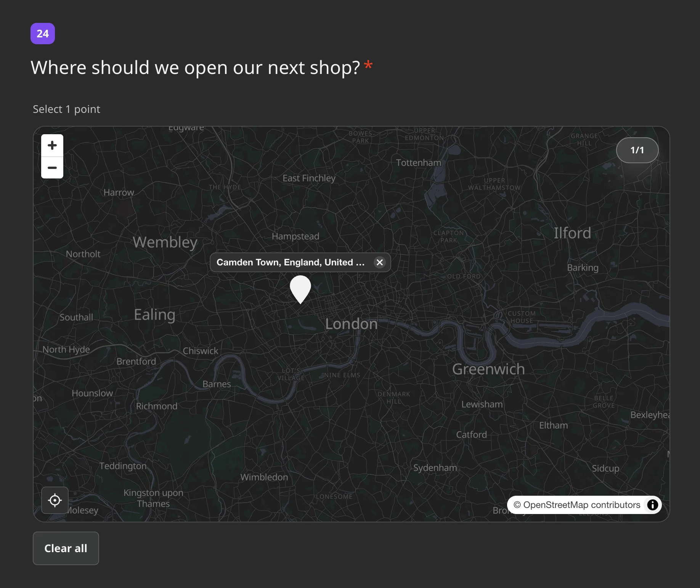
Task: Remove the Camden Town location tag
Action: coord(380,262)
